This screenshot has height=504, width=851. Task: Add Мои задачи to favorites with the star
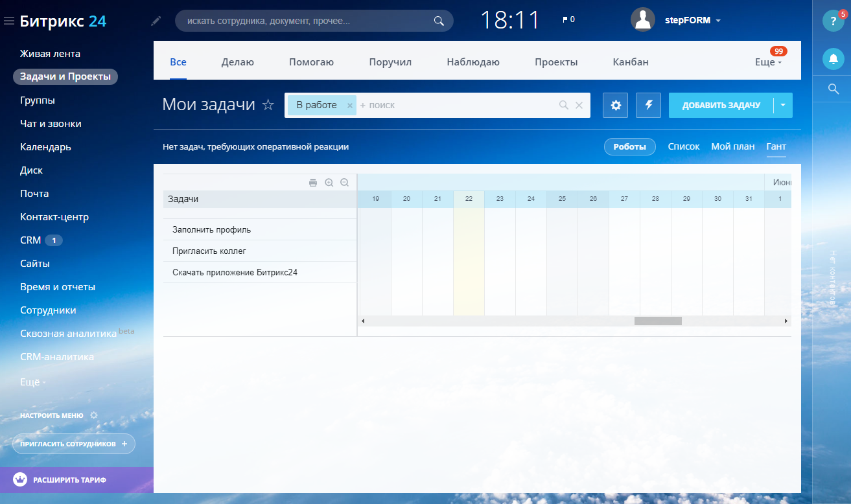[268, 105]
